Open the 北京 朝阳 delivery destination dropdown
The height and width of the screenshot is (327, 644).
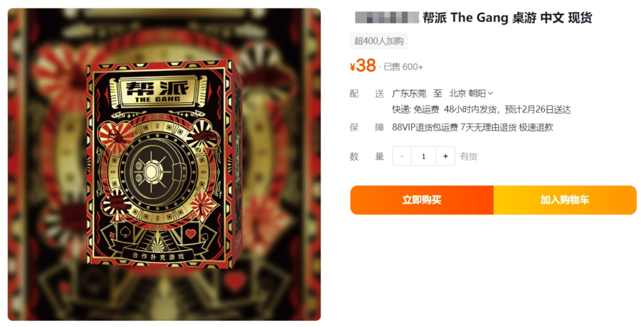(x=471, y=94)
